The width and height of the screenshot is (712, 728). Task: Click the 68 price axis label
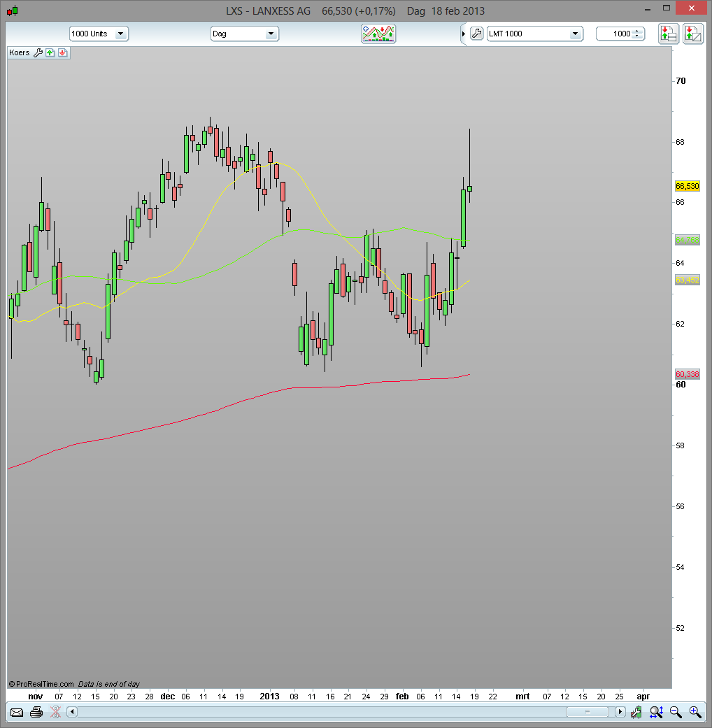click(680, 142)
